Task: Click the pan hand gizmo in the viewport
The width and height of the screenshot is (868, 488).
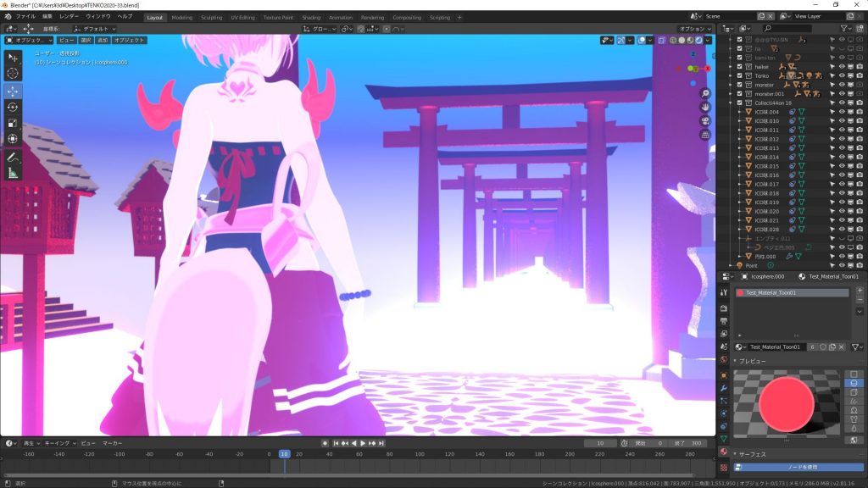Action: [704, 107]
